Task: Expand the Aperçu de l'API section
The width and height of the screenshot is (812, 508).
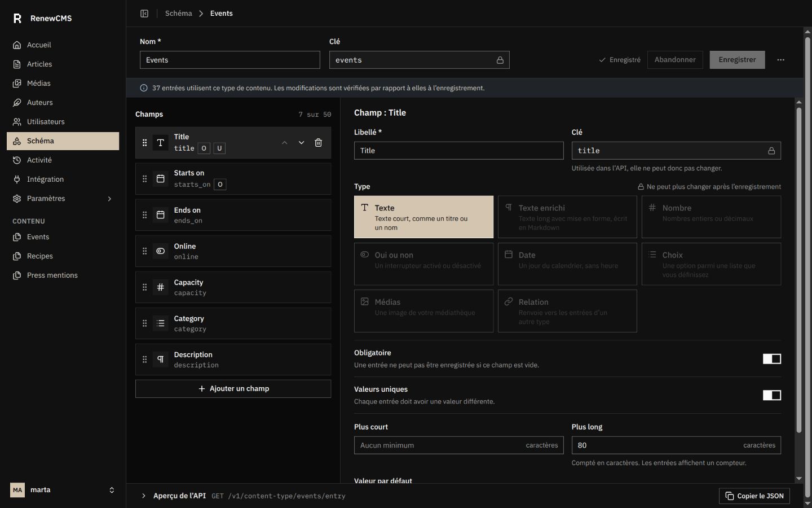Action: (x=144, y=496)
